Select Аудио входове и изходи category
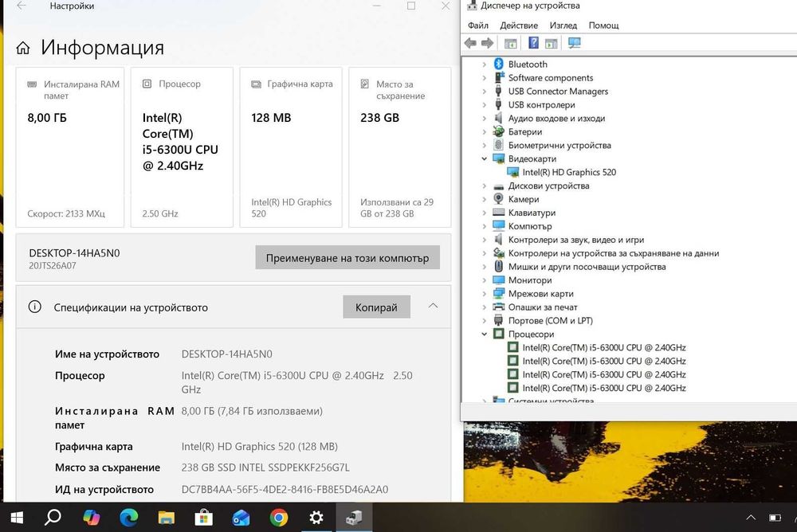This screenshot has width=797, height=532. click(x=556, y=119)
